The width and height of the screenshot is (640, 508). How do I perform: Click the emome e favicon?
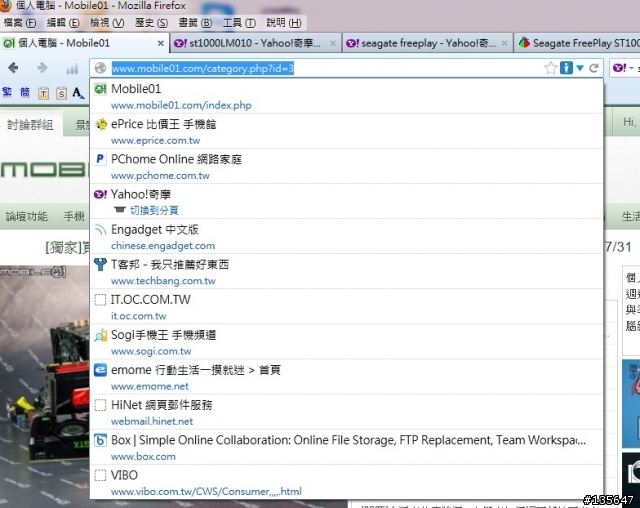tap(100, 370)
